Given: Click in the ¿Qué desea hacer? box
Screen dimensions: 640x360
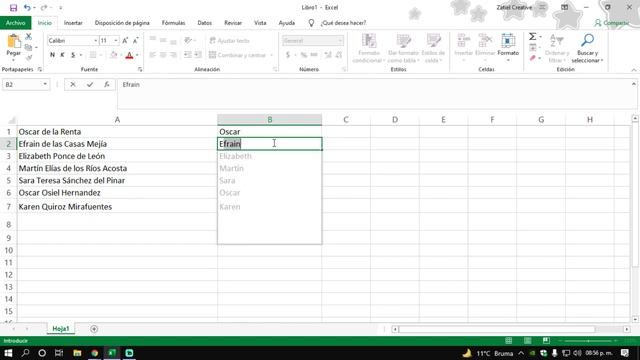Looking at the screenshot, I should coord(343,23).
